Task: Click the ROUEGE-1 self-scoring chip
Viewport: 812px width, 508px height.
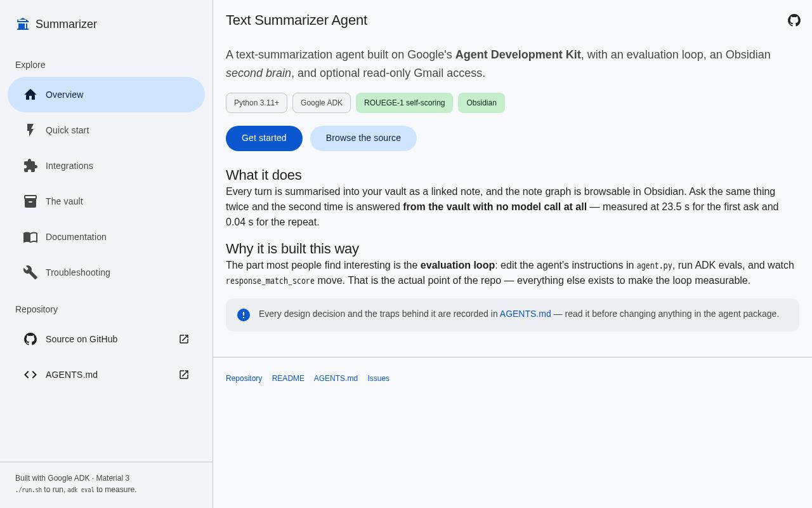Action: [405, 103]
